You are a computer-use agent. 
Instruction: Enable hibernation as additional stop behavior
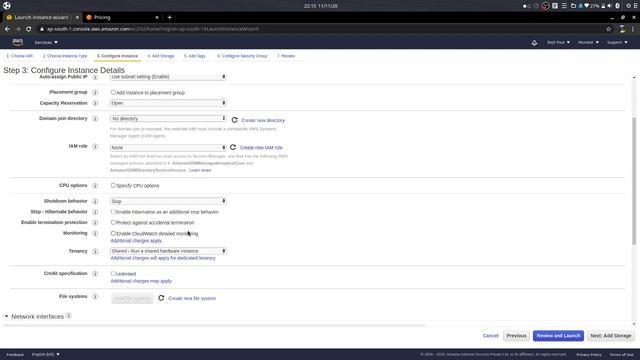coord(113,212)
